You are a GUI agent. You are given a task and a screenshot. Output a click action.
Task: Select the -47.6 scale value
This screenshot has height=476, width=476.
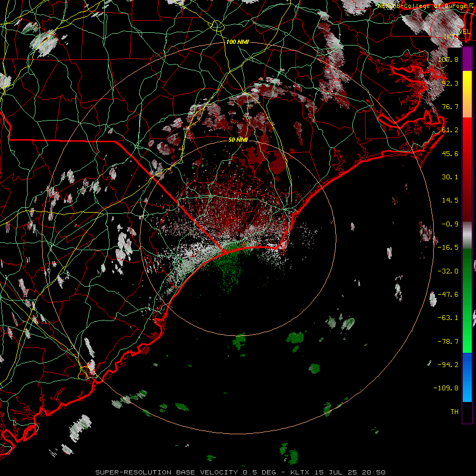(448, 295)
